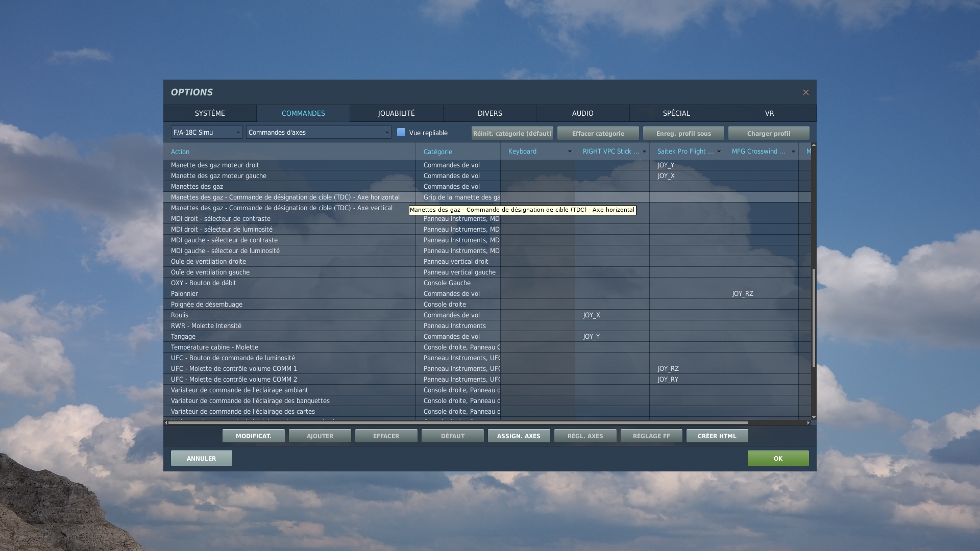Screen dimensions: 980x551
Task: Open the Commandes d'axes category dropdown
Action: (318, 133)
